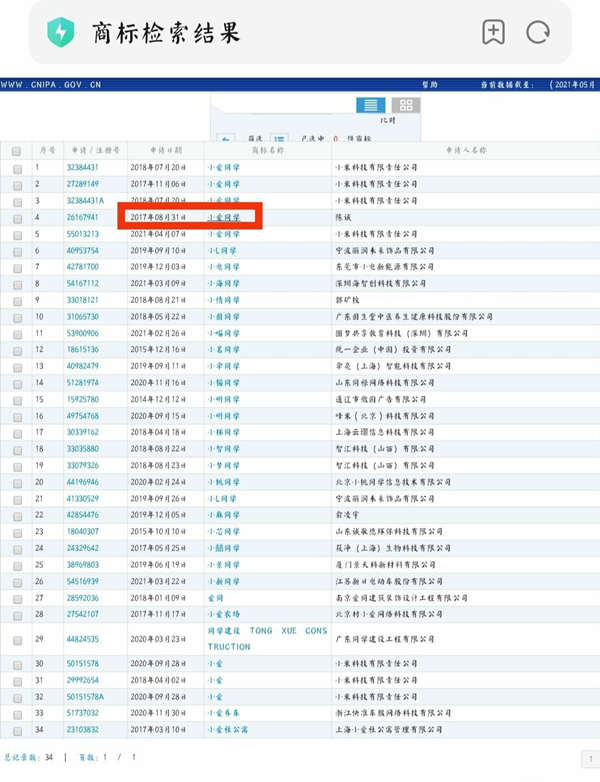Switch to grid view icon
Image resolution: width=600 pixels, height=782 pixels.
[x=406, y=105]
